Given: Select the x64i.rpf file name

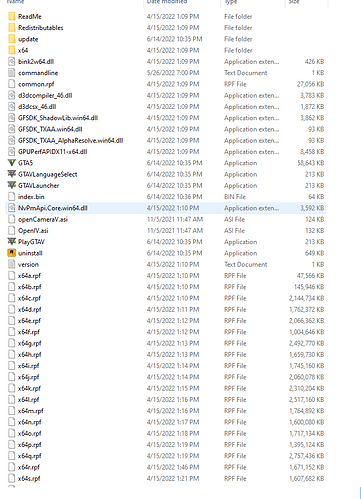Looking at the screenshot, I should (x=29, y=366).
